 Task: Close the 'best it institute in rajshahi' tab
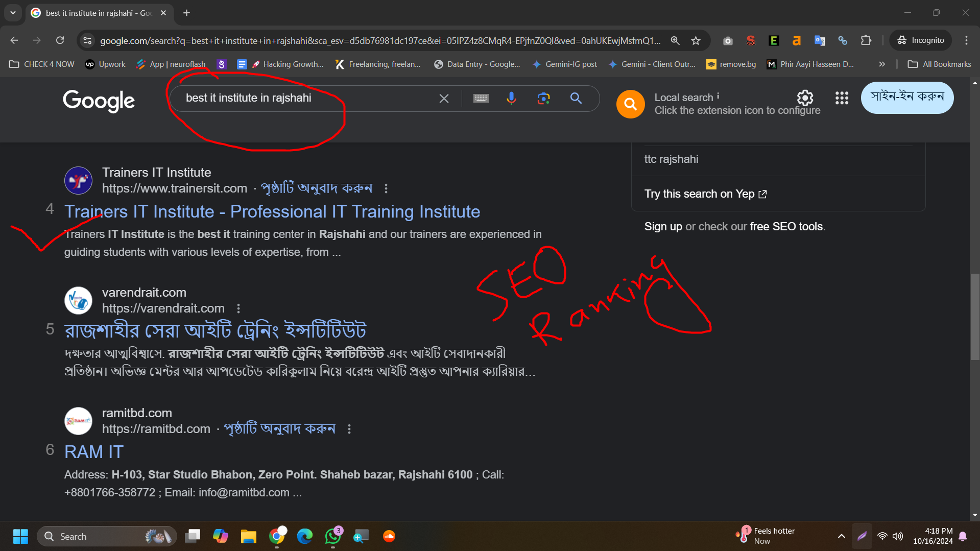coord(163,13)
